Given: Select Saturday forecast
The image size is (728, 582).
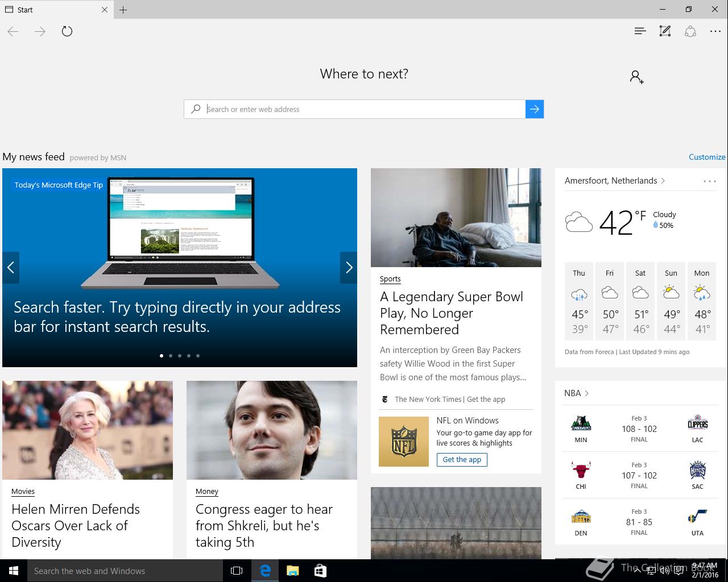Looking at the screenshot, I should tap(640, 301).
